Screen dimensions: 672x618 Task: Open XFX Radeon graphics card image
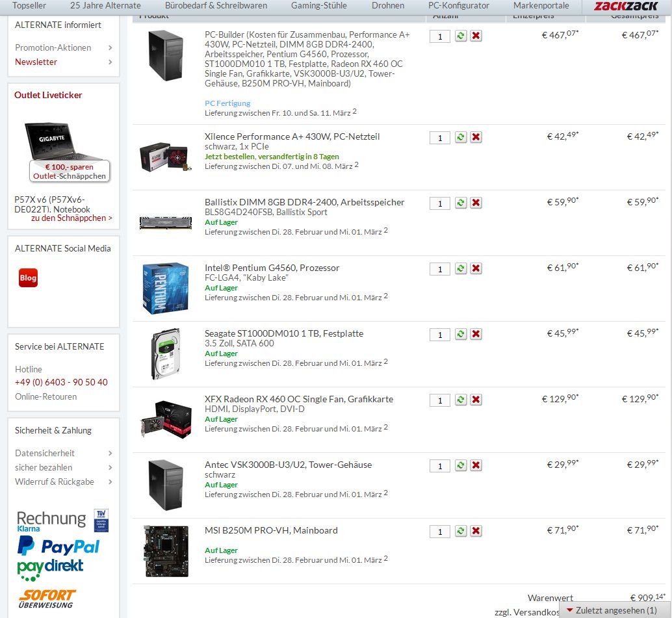tap(166, 419)
